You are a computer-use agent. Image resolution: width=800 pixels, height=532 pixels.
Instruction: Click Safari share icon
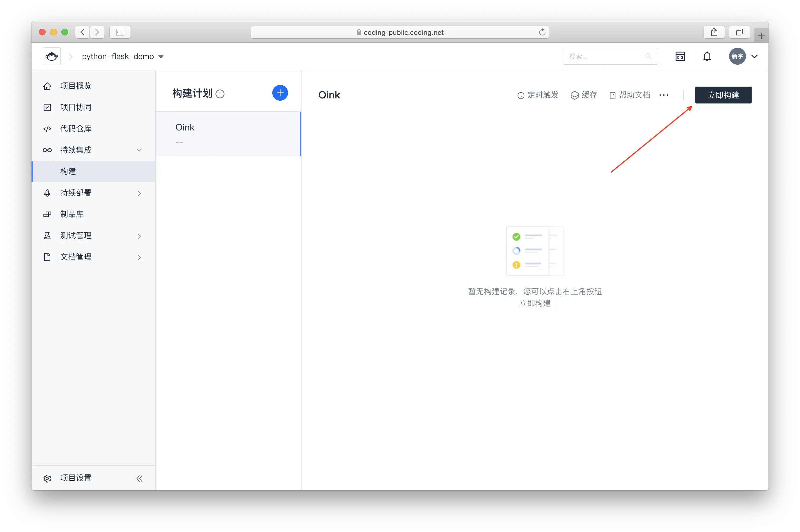[714, 32]
